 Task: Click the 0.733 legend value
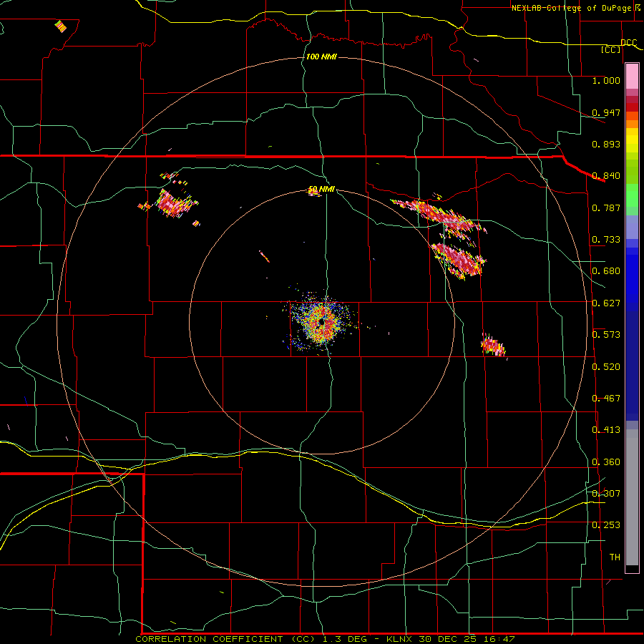click(x=606, y=240)
